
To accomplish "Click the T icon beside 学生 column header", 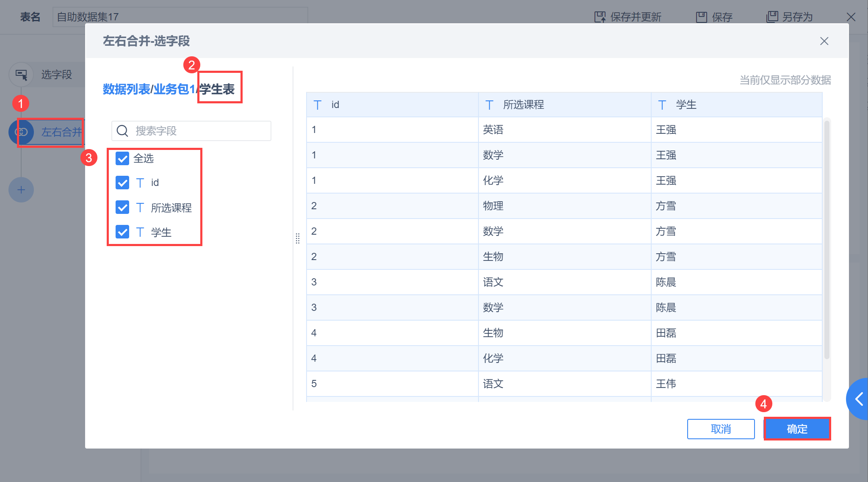I will (x=662, y=105).
